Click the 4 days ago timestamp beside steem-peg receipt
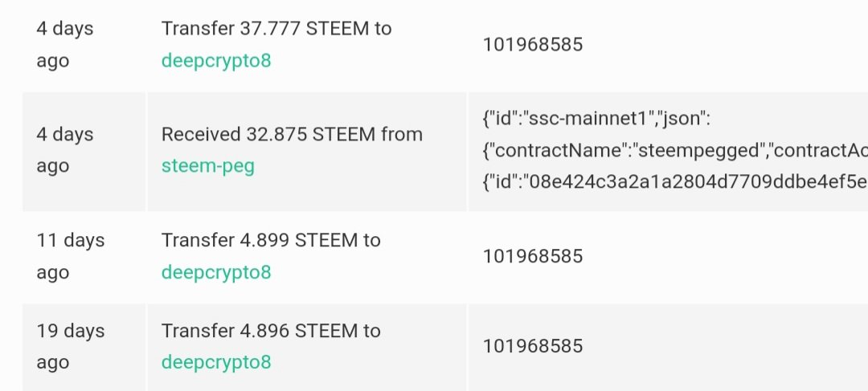The width and height of the screenshot is (868, 391). (x=65, y=150)
